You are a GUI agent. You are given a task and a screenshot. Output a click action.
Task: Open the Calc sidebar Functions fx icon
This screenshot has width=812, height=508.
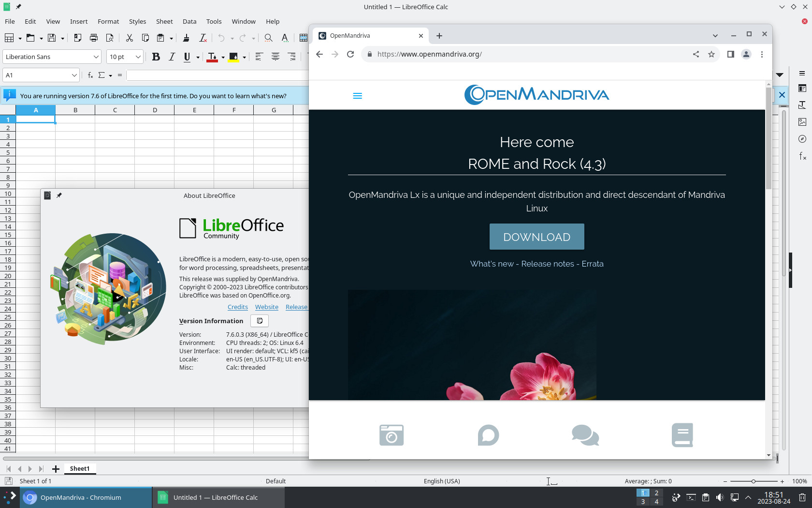tap(802, 156)
